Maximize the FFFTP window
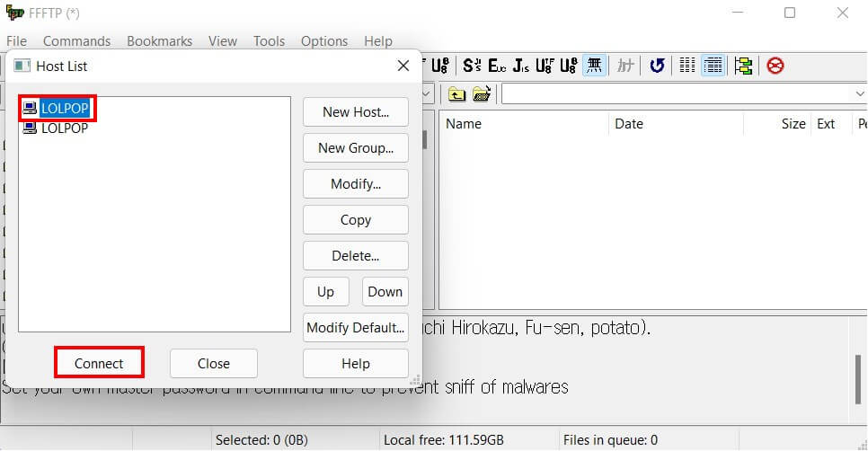 790,13
